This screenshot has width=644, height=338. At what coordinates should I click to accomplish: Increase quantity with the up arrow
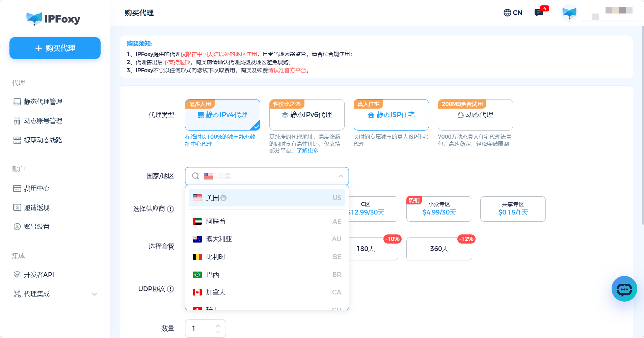tap(218, 326)
